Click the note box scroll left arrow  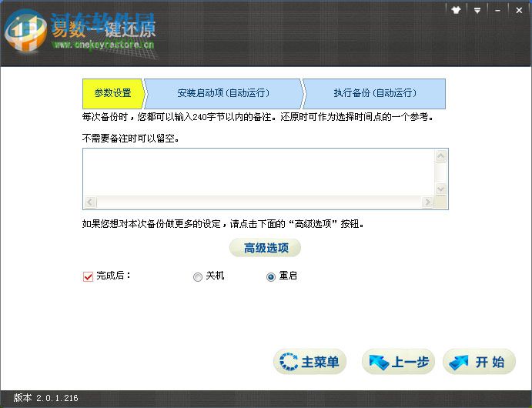[90, 202]
